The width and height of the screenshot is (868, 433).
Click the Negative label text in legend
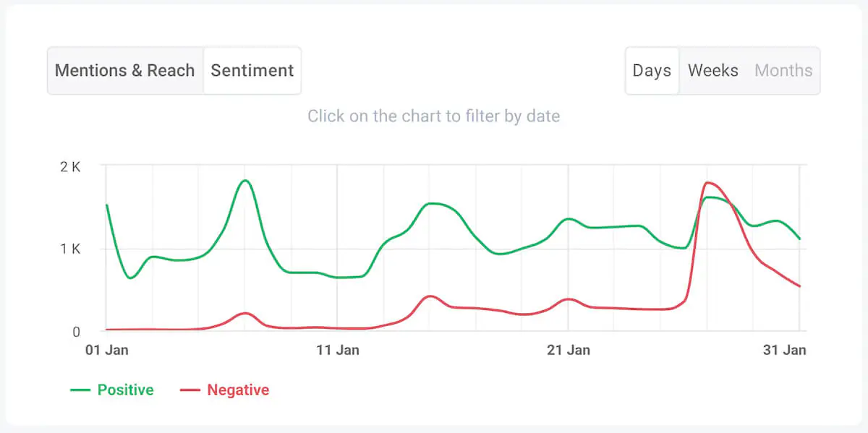point(239,390)
